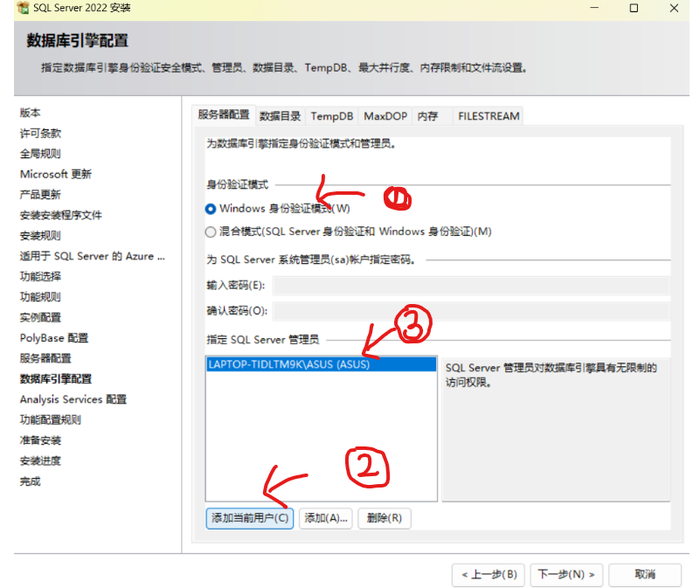Switch to the MaxDOP tab
The height and width of the screenshot is (588, 700).
point(385,114)
